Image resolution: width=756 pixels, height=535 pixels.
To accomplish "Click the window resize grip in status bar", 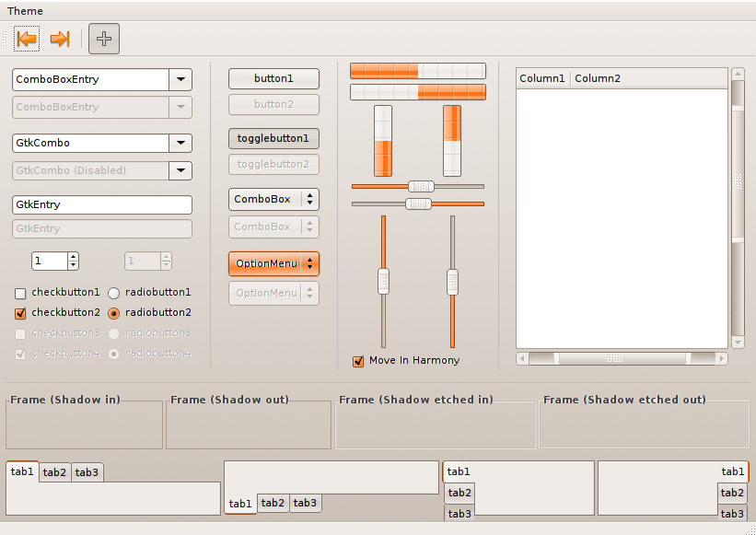I will [x=750, y=529].
